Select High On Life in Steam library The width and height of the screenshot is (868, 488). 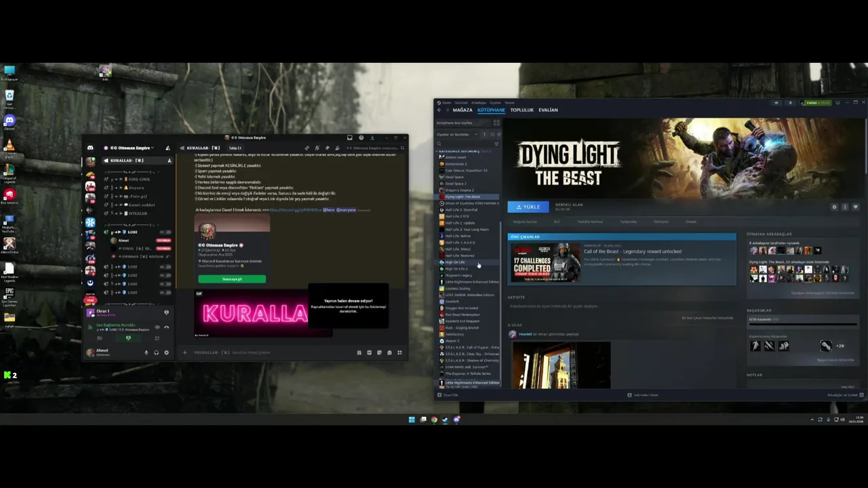[x=455, y=262]
